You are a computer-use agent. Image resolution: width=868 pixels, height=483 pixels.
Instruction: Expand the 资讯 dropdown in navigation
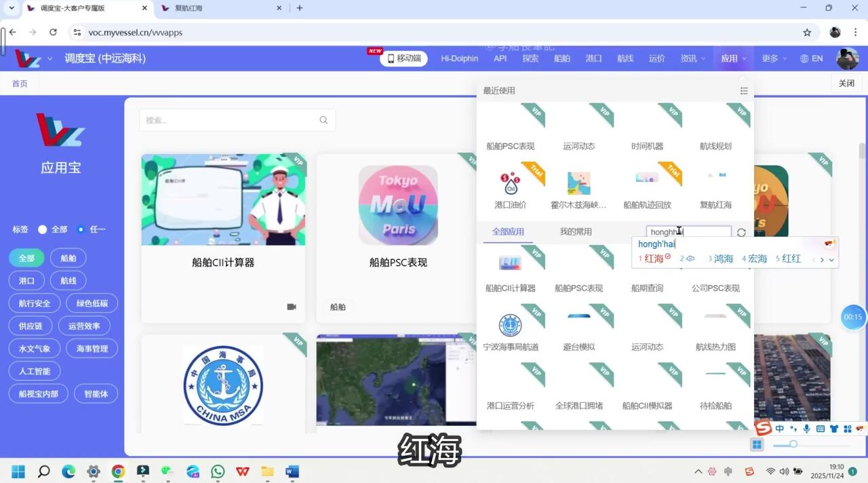click(x=692, y=58)
